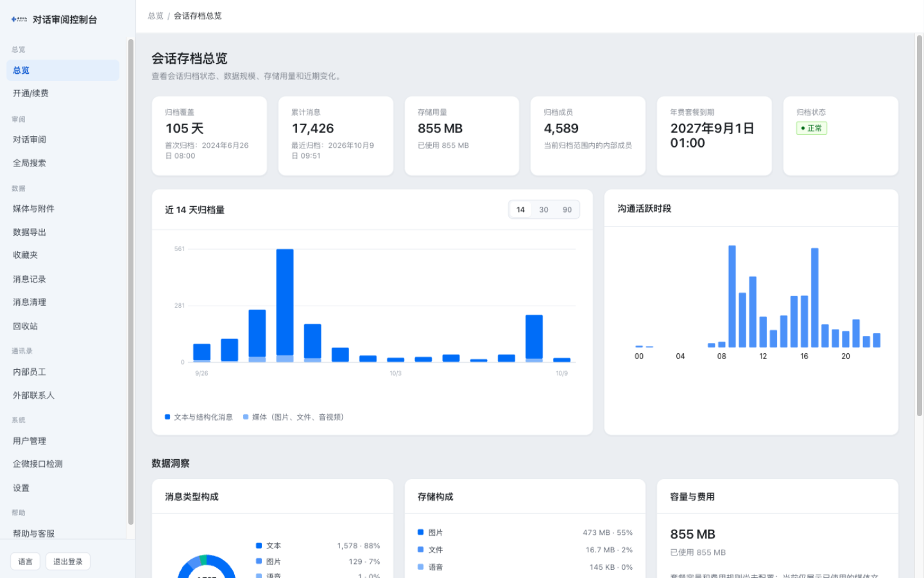
Task: Select 全局搜索 from the sidebar
Action: [63, 163]
